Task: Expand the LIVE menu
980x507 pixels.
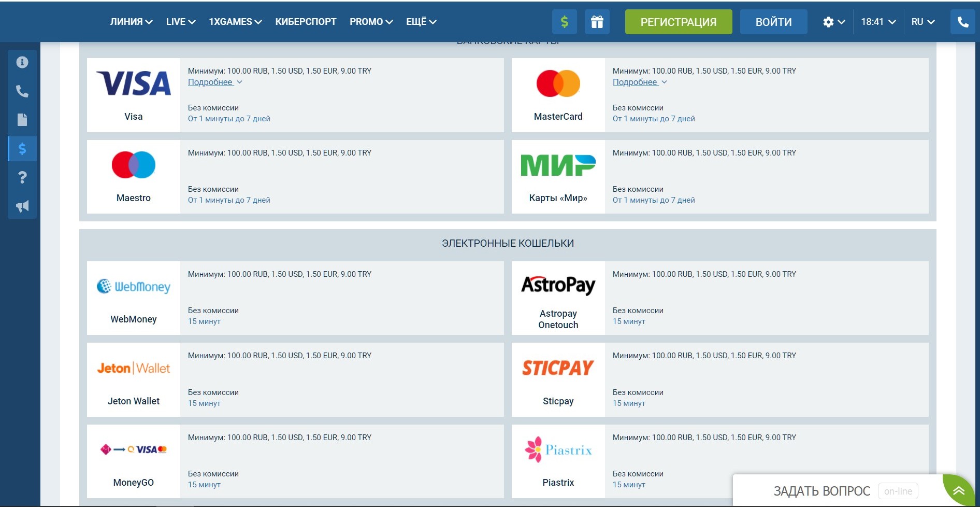Action: point(181,22)
